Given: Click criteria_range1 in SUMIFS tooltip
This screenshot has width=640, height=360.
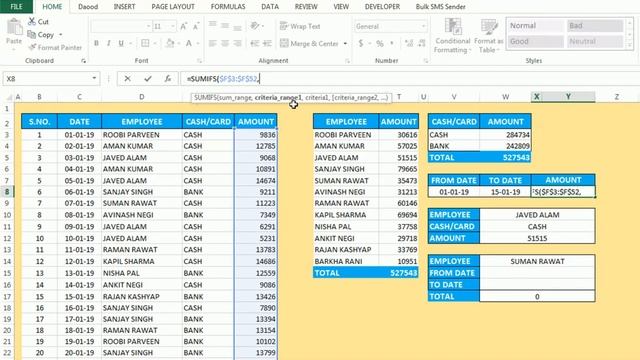Looking at the screenshot, I should click(278, 98).
